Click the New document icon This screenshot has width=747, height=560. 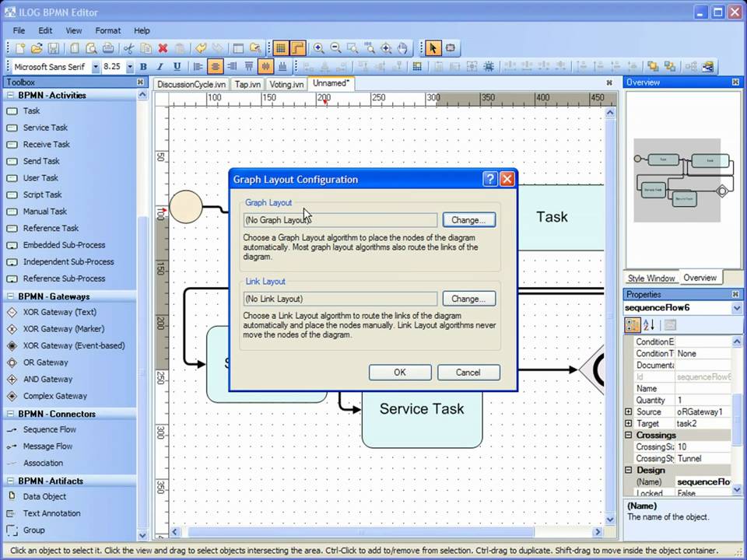20,48
